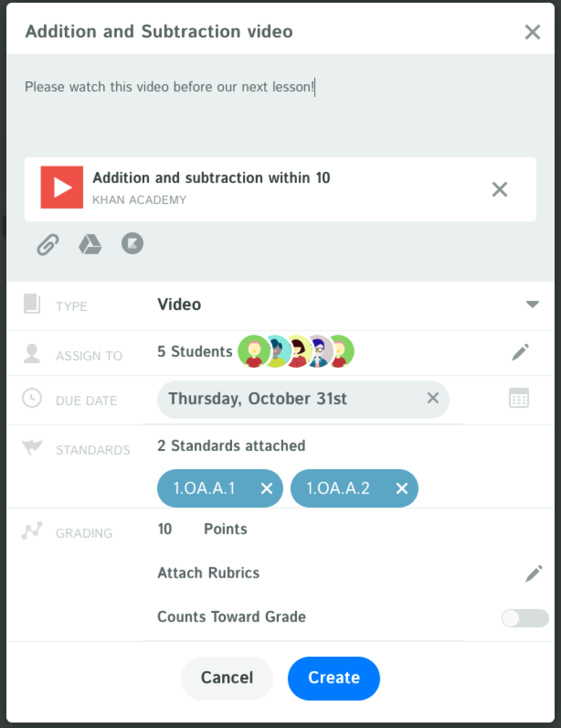Close the Addition and Subtraction video dialog
This screenshot has height=728, width=561.
pos(532,32)
